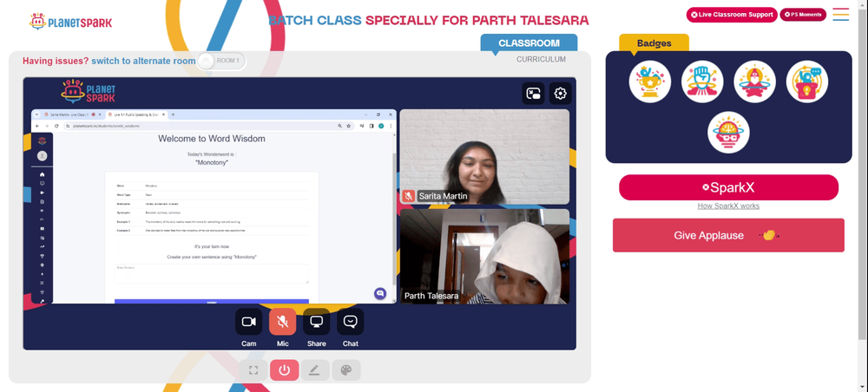Viewport: 868px width, 392px height.
Task: Click the bookmark star in shared browser
Action: (348, 126)
